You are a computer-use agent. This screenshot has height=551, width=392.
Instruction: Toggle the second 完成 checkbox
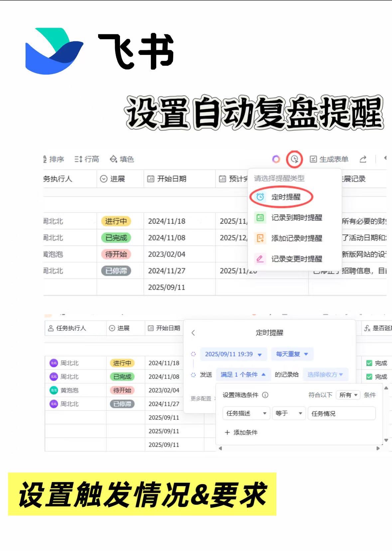click(x=369, y=377)
